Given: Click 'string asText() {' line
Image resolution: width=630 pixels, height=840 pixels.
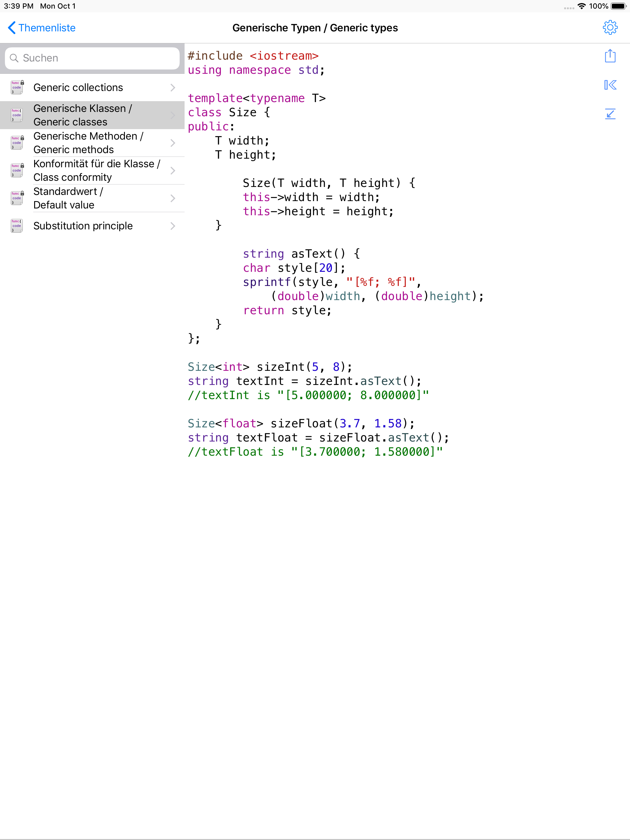Looking at the screenshot, I should (302, 254).
